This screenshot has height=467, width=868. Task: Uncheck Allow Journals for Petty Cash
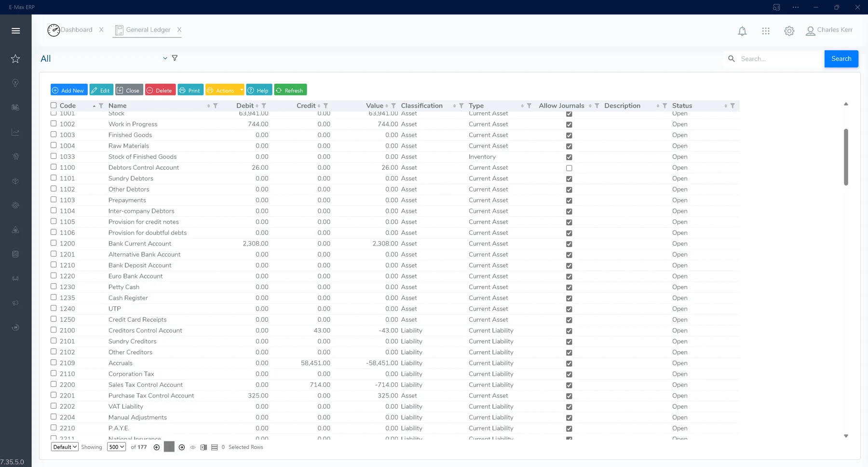click(x=569, y=288)
